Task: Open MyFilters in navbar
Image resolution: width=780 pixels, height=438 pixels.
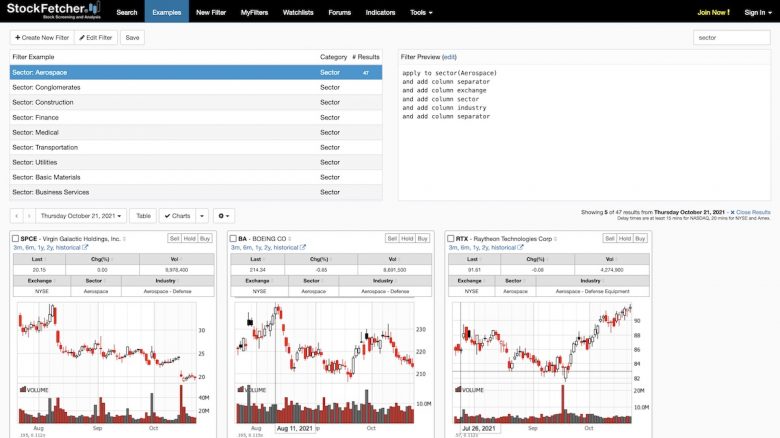Action: click(254, 12)
